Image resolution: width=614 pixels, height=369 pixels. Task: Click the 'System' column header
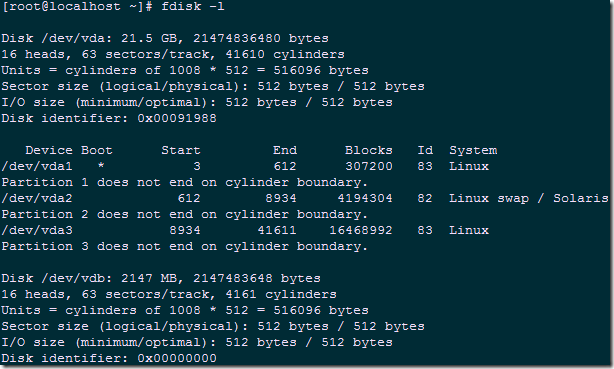click(473, 150)
